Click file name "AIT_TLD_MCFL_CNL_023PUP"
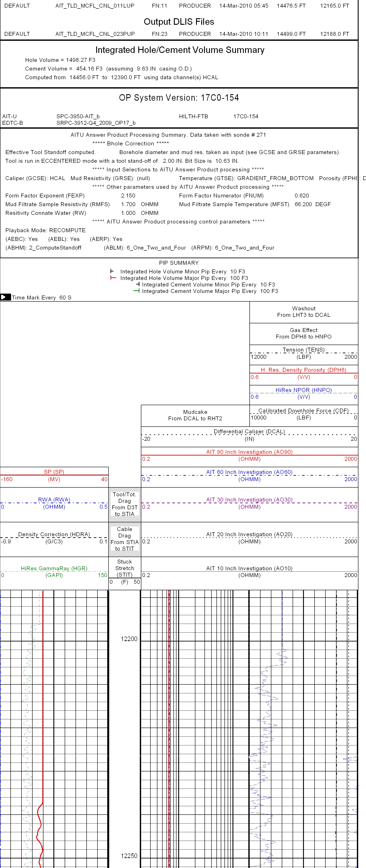The height and width of the screenshot is (868, 366). coord(95,34)
